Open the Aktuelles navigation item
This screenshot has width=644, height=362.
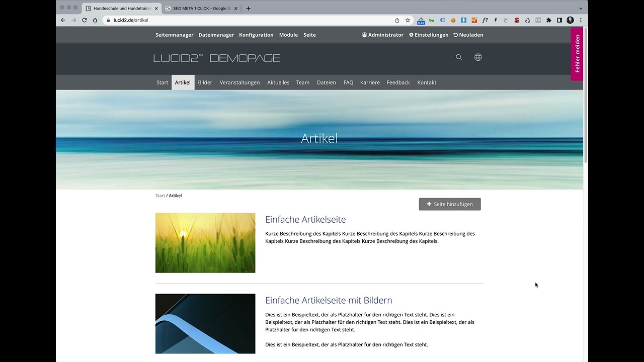pyautogui.click(x=278, y=82)
